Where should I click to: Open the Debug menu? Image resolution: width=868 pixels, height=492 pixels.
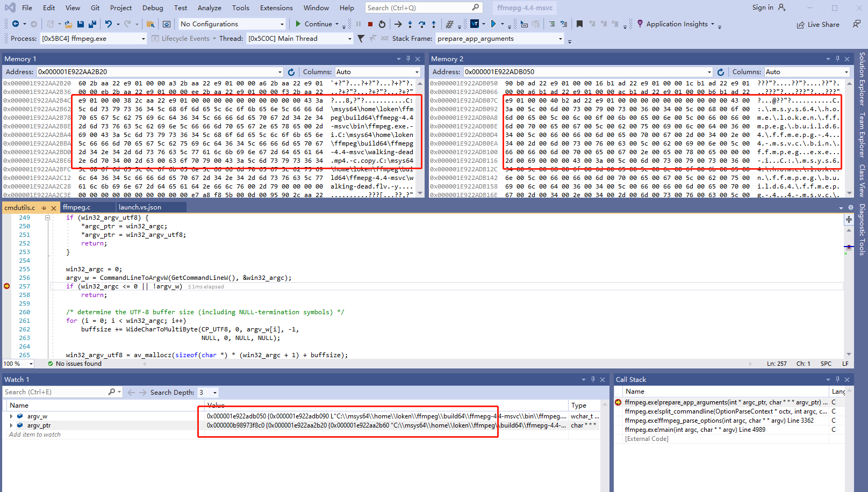point(153,8)
